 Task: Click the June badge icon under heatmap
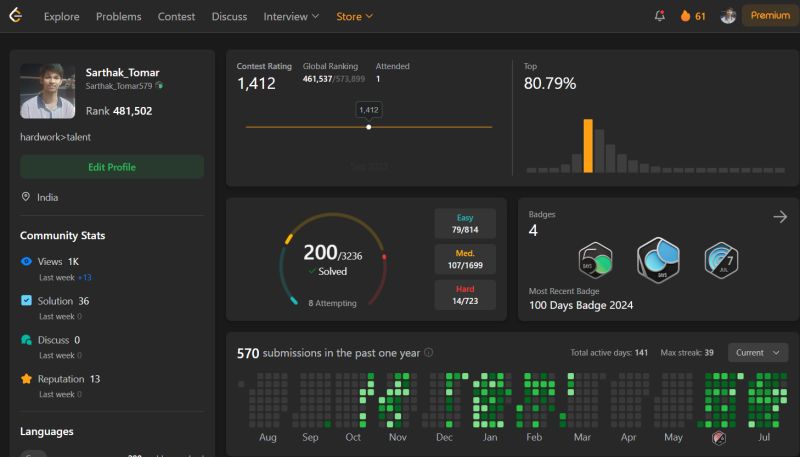(718, 438)
